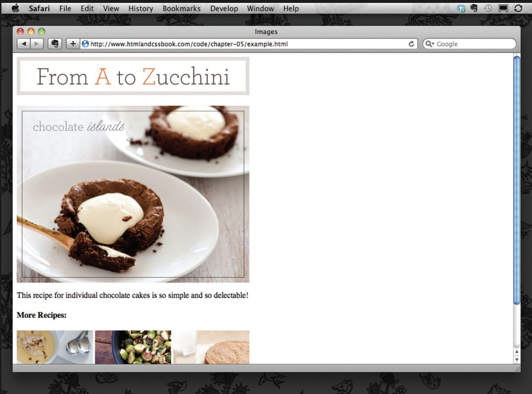Open the Develop menu
Viewport: 532px width, 394px height.
coord(224,8)
